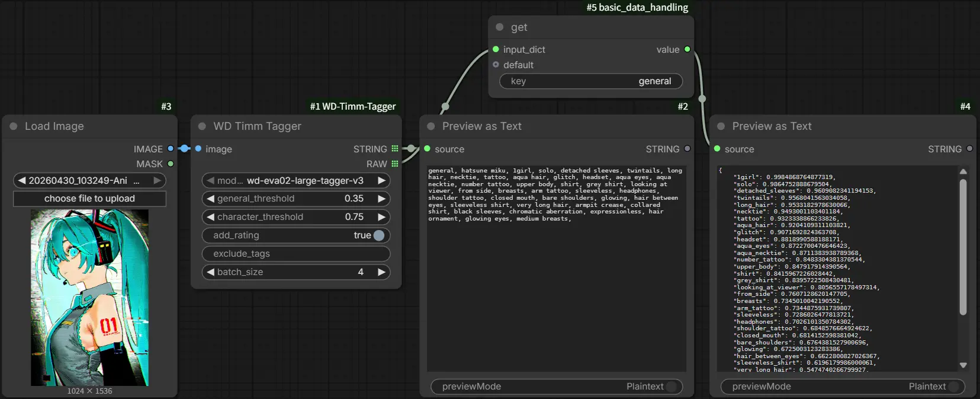Increase character_threshold with right arrow

point(382,217)
